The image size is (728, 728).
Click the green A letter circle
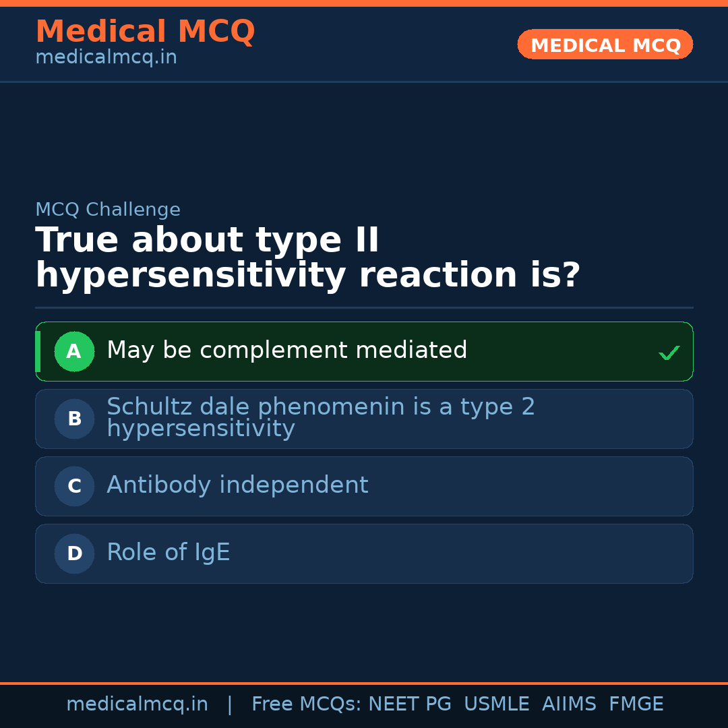(74, 351)
